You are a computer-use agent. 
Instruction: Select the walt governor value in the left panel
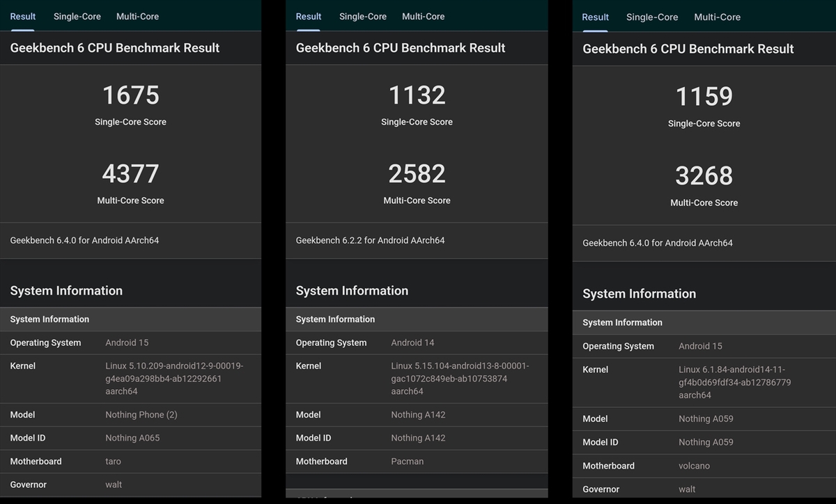tap(114, 485)
